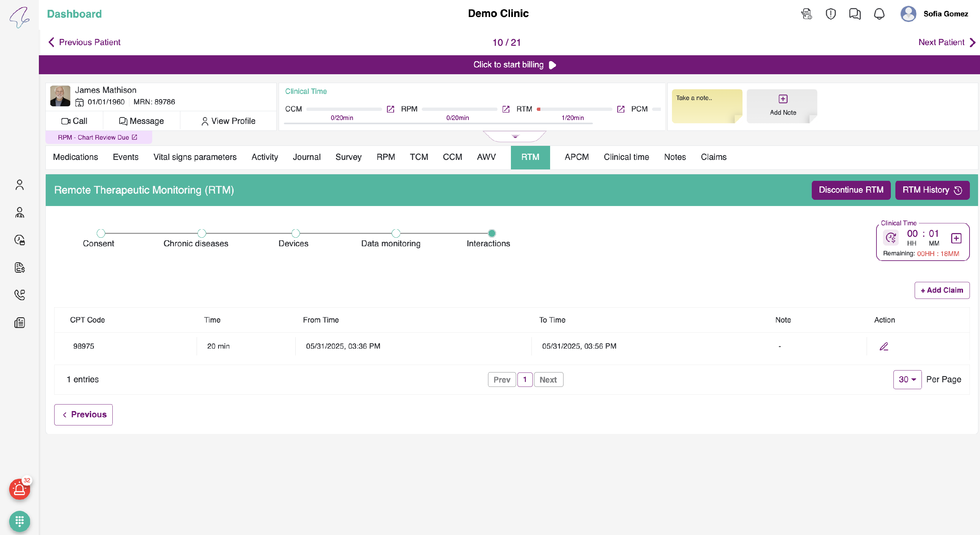Click the plus icon in Clinical Time box
Viewport: 980px width, 535px height.
[x=956, y=238]
